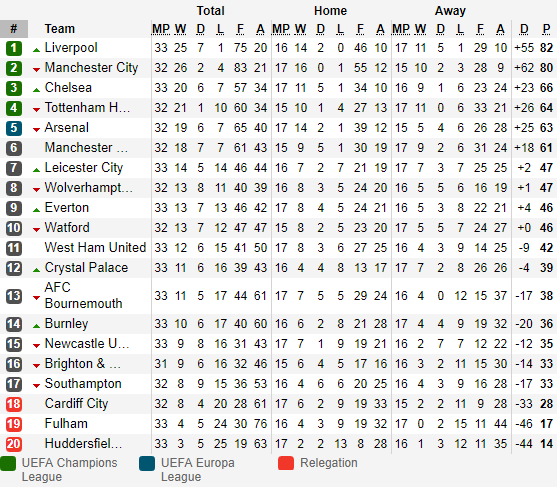
Task: Click the gray rank 11 badge
Action: [14, 248]
